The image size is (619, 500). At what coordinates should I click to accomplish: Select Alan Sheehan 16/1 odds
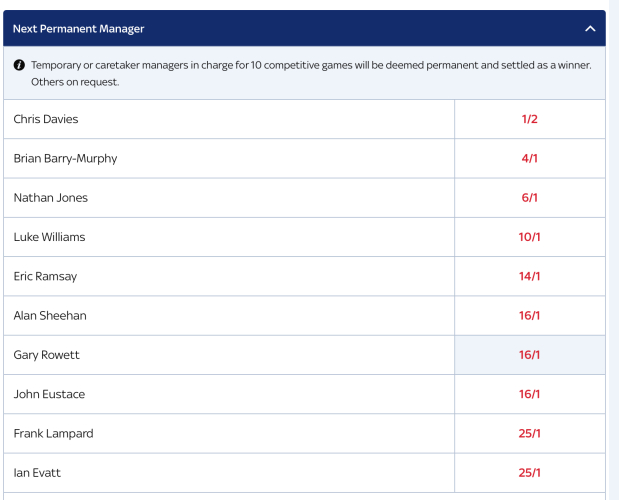(529, 316)
